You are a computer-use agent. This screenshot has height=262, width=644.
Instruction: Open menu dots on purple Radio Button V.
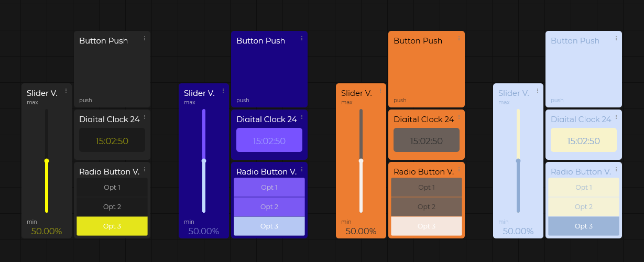click(x=302, y=169)
